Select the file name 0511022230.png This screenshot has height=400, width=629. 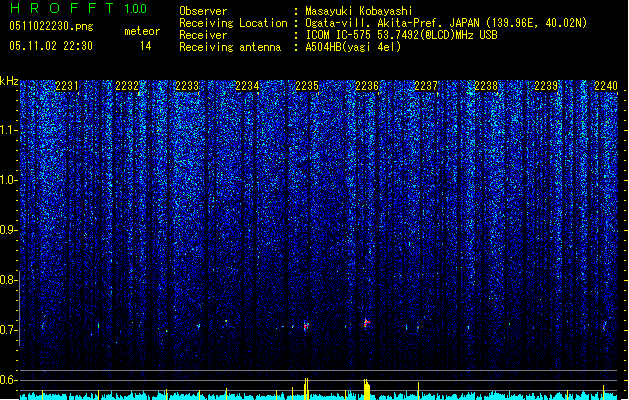coord(51,26)
